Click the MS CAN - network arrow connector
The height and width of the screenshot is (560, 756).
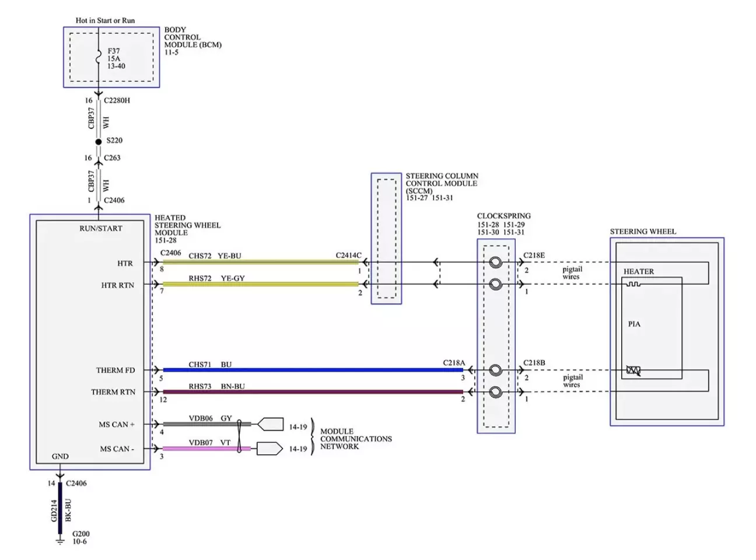coord(269,449)
